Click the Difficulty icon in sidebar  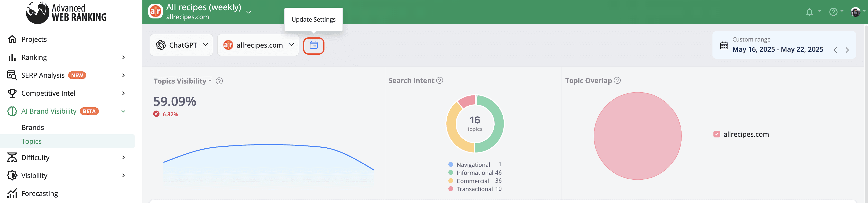pyautogui.click(x=12, y=157)
